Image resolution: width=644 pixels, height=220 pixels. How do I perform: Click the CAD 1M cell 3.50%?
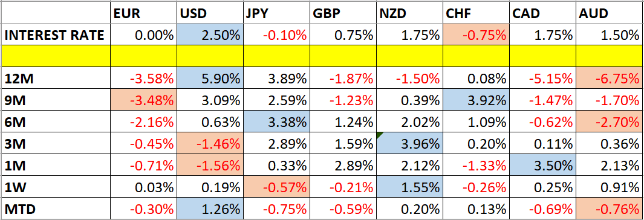click(542, 166)
